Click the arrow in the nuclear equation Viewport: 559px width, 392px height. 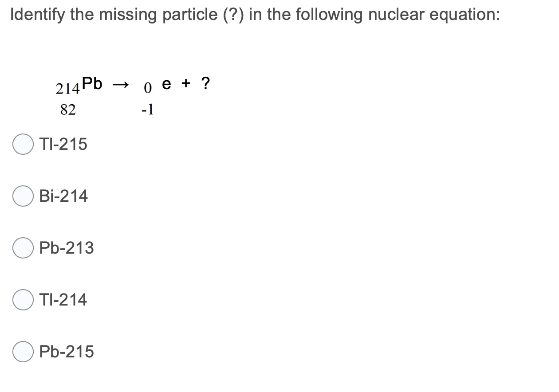[121, 85]
